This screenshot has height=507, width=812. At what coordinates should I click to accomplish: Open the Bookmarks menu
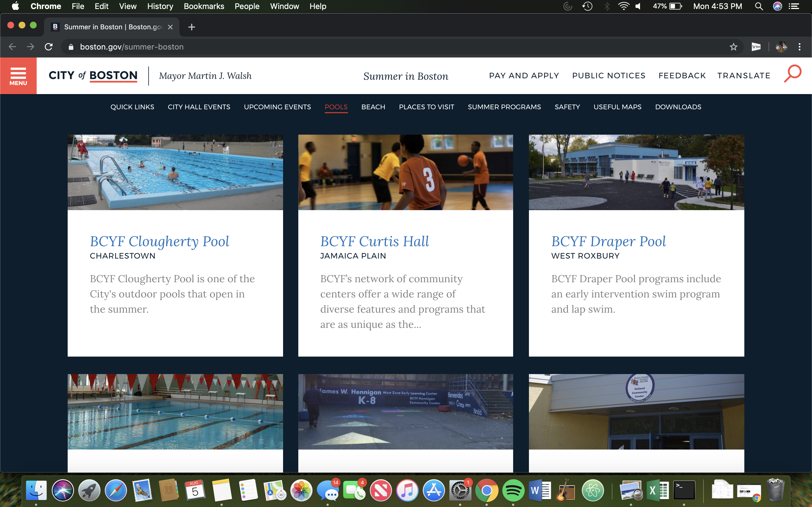click(x=204, y=6)
